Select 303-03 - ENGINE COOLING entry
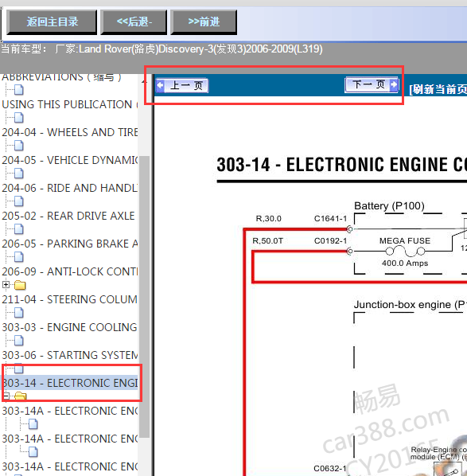 [x=69, y=327]
